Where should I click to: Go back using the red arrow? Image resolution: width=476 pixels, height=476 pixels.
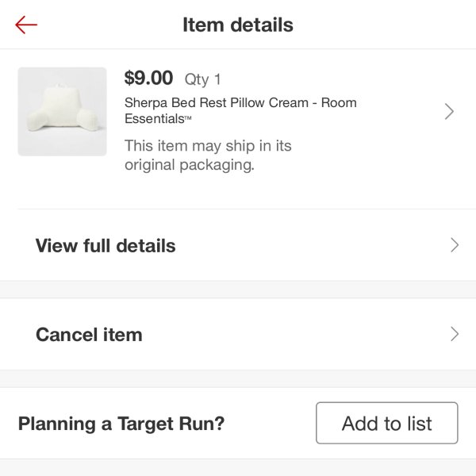click(x=26, y=25)
